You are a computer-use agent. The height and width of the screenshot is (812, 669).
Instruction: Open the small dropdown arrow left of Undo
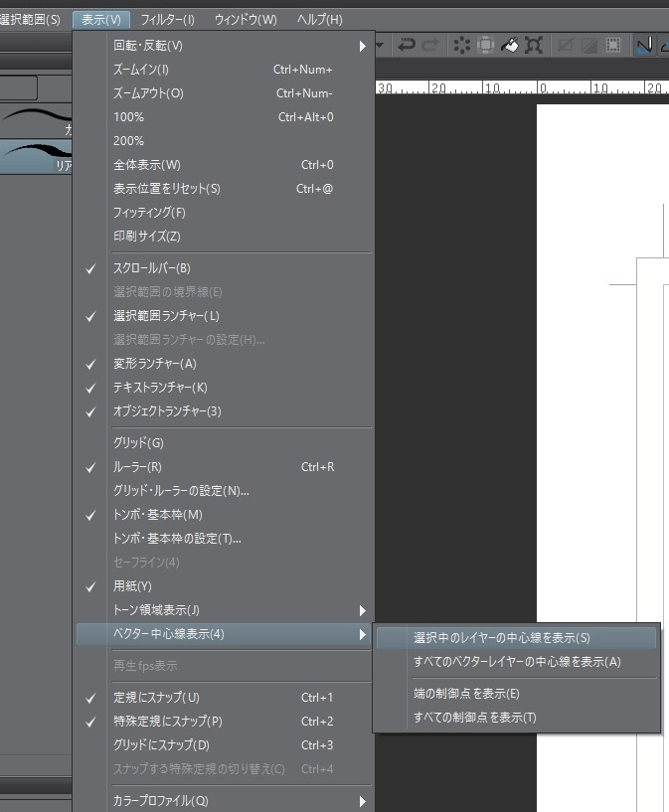point(380,45)
